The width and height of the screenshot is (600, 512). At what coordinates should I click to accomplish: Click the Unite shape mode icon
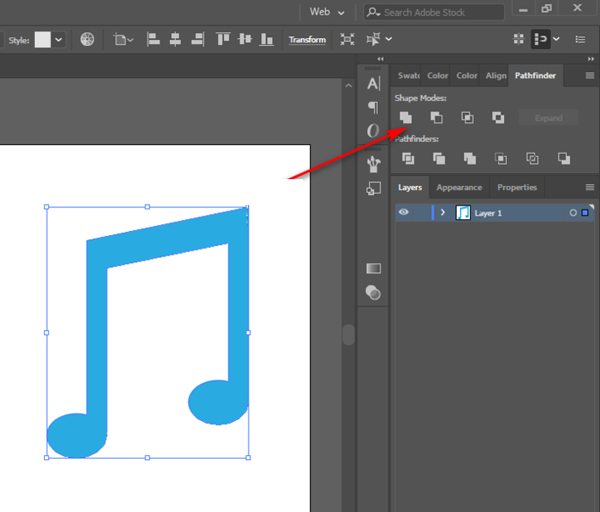[x=406, y=118]
